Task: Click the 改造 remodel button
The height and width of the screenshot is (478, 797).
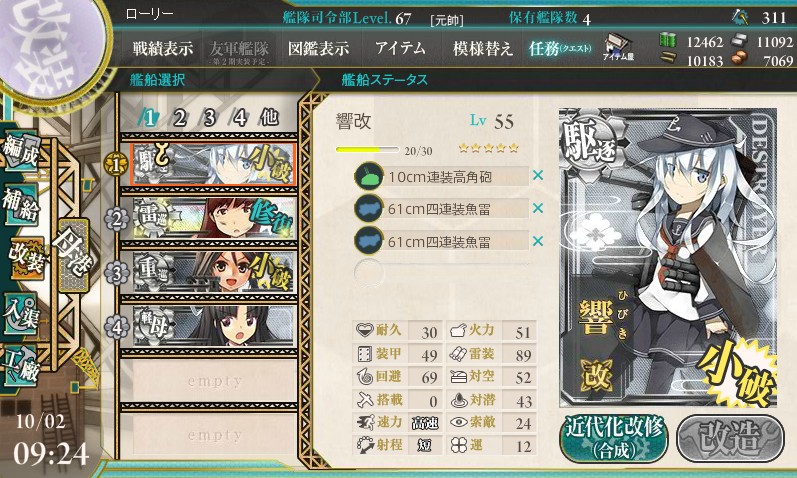Action: (730, 438)
